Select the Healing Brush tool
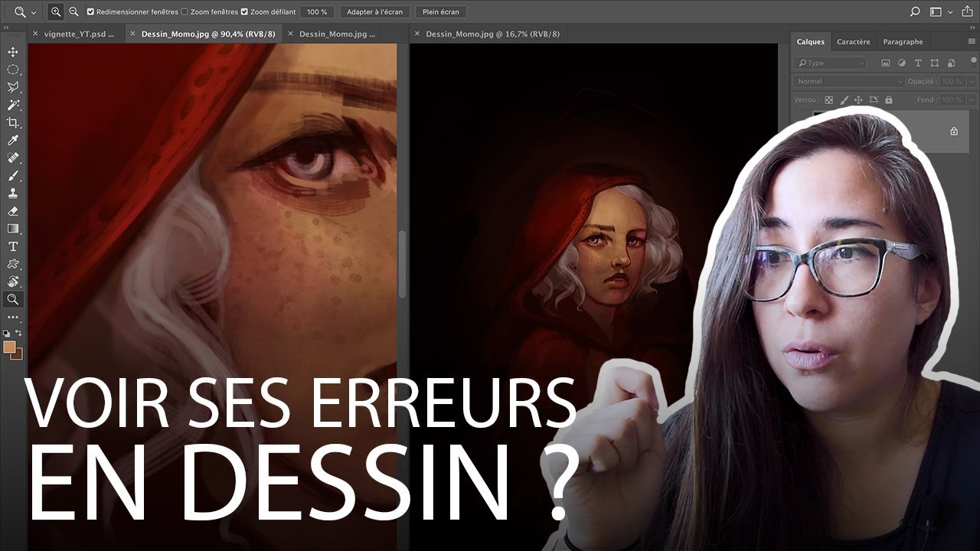The height and width of the screenshot is (551, 980). point(13,158)
